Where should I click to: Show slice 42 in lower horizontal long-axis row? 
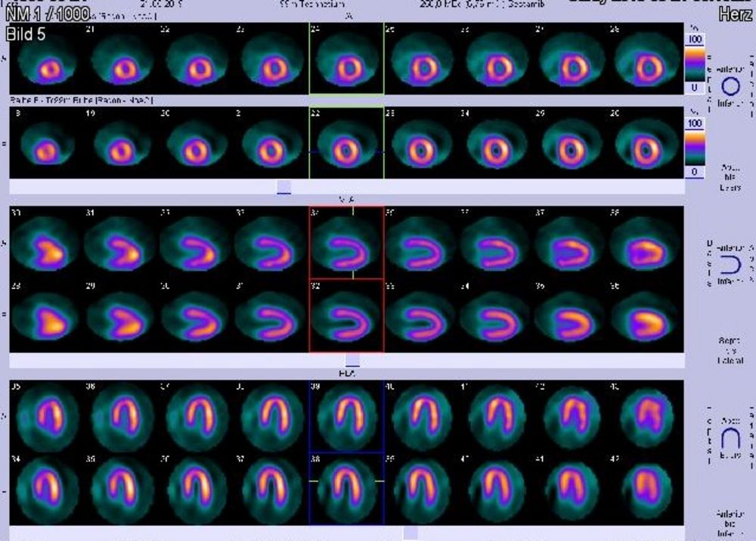pos(646,489)
